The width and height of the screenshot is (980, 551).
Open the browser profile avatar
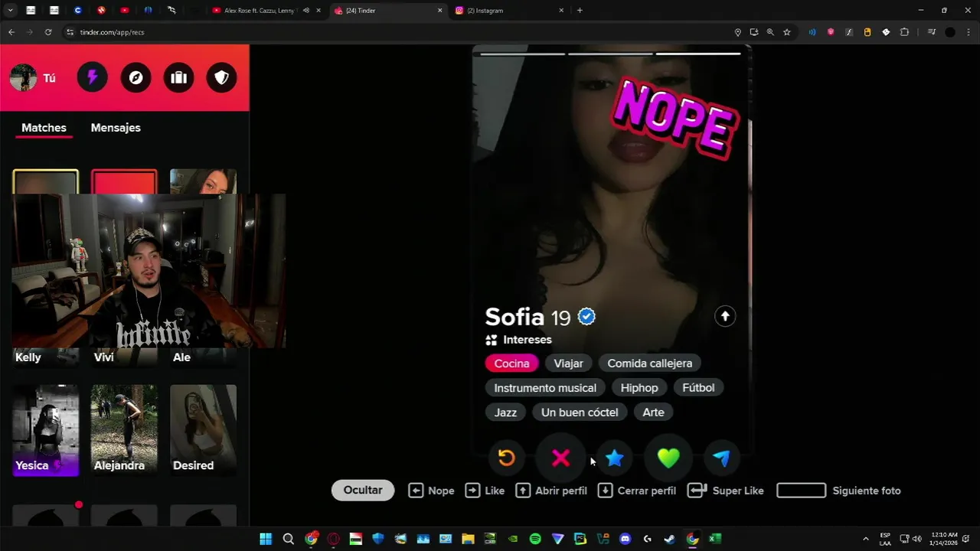950,32
